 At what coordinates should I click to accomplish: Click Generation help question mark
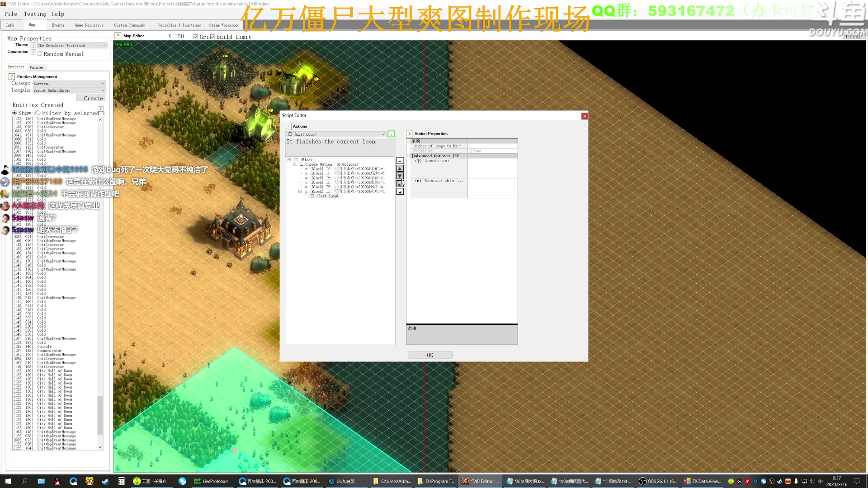(x=33, y=52)
